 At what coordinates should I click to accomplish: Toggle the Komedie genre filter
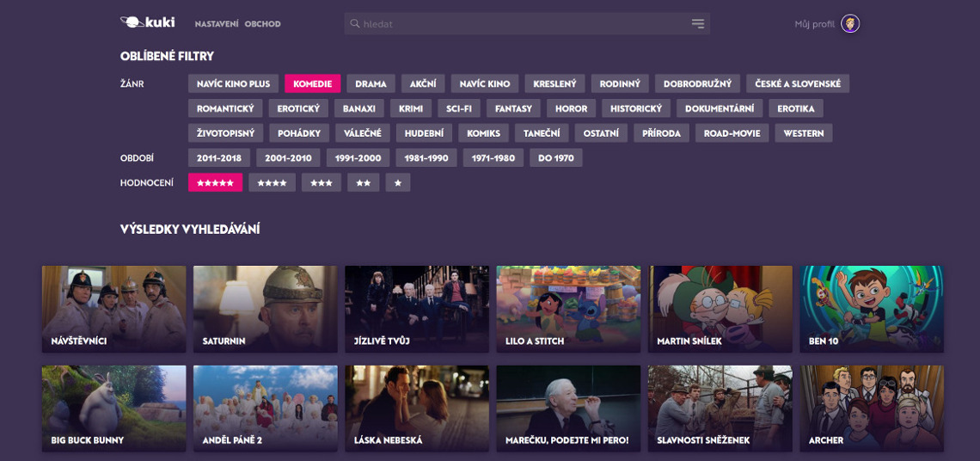(313, 83)
